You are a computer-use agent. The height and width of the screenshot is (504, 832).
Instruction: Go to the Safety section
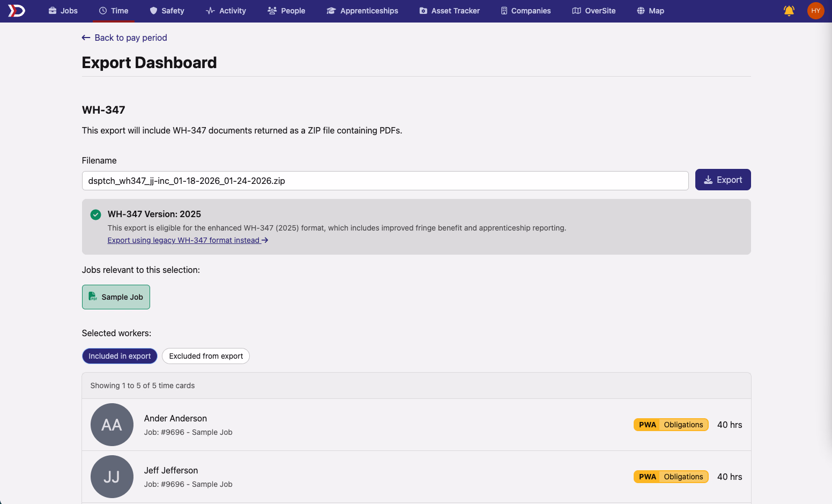pyautogui.click(x=167, y=11)
